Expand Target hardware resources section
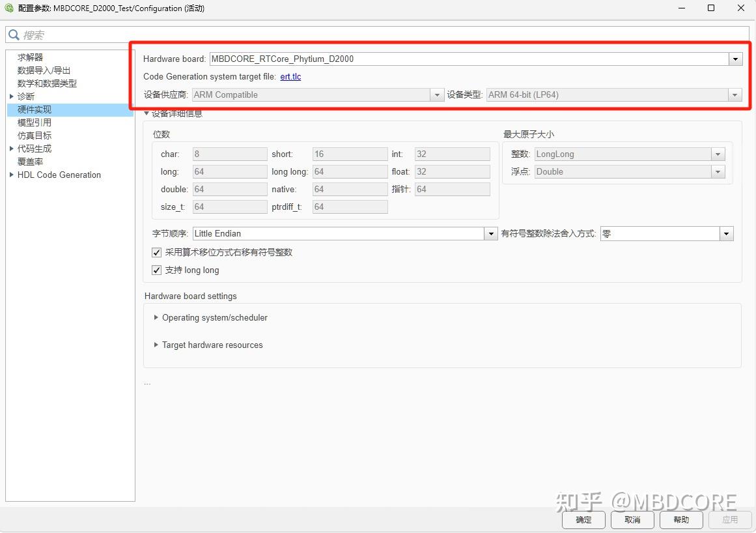The width and height of the screenshot is (756, 533). click(156, 345)
